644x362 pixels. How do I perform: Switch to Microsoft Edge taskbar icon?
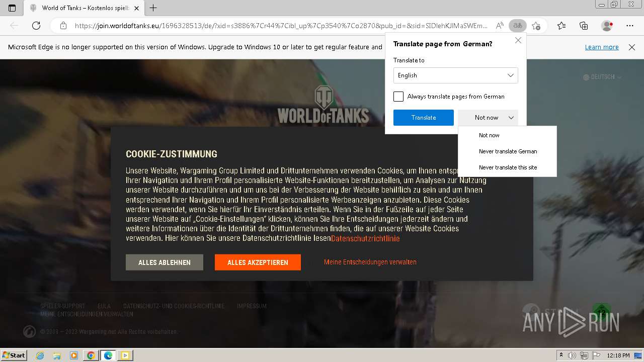[x=108, y=355]
